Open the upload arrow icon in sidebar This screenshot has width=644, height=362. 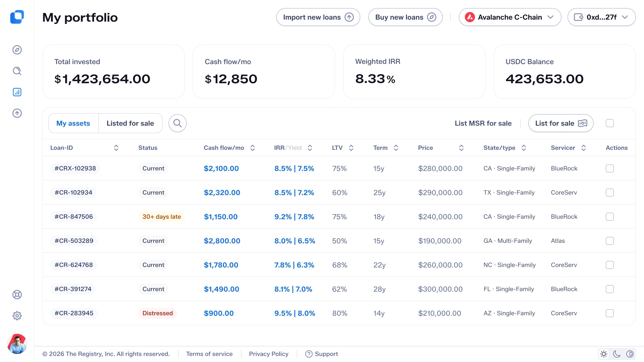click(17, 113)
